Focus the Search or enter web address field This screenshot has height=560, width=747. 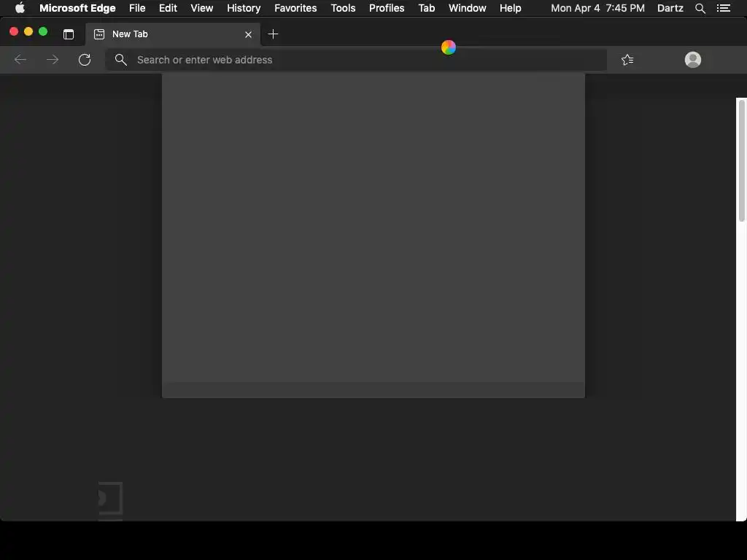(356, 60)
